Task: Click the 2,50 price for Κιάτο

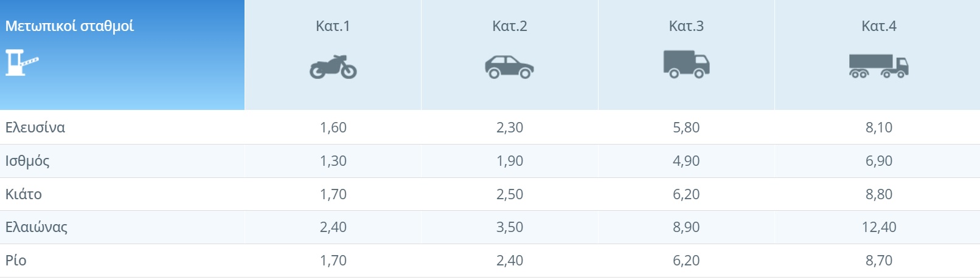Action: point(510,194)
